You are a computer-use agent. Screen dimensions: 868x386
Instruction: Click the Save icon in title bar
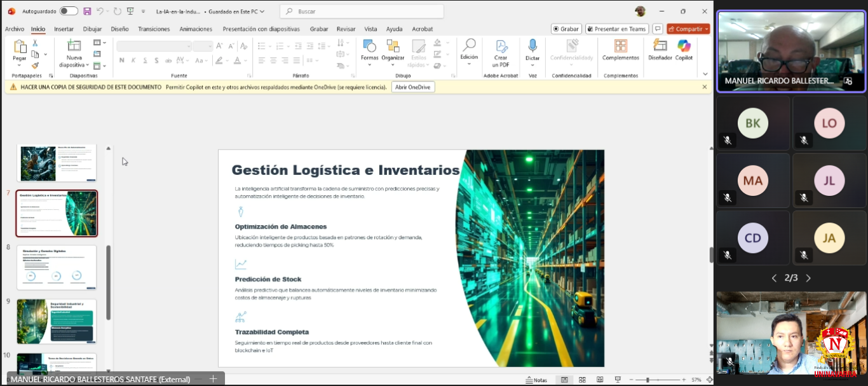[x=87, y=11]
